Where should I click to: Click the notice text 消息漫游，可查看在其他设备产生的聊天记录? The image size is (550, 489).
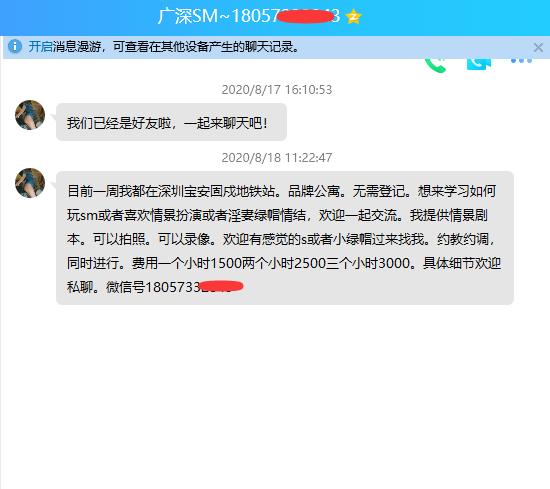[x=176, y=47]
